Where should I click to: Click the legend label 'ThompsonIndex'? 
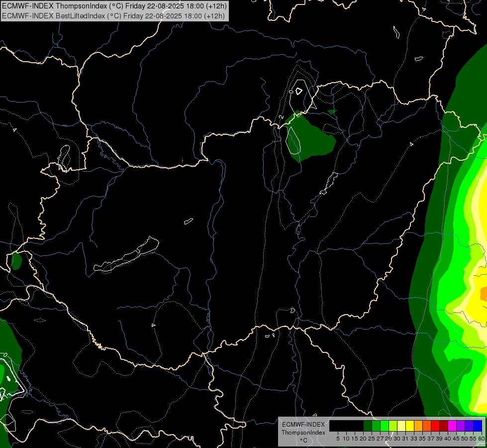(303, 433)
